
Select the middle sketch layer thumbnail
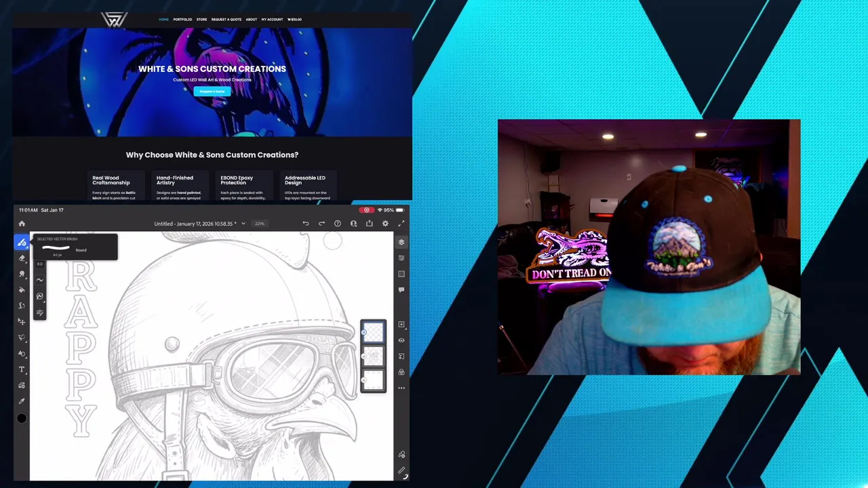coord(374,357)
